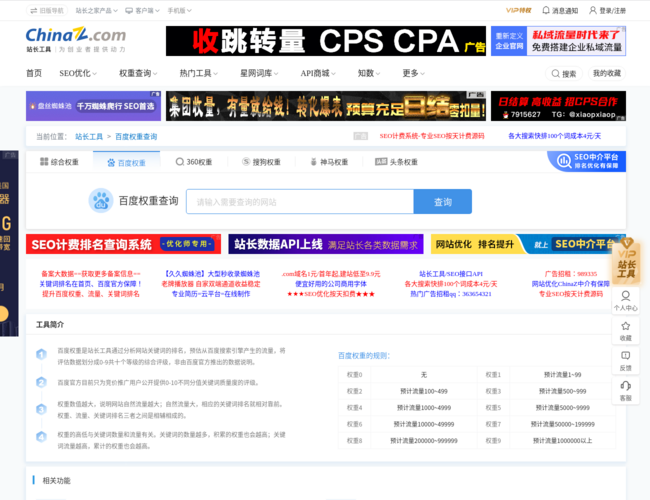Open the 消息通知 bell icon
650x500 pixels.
click(546, 10)
